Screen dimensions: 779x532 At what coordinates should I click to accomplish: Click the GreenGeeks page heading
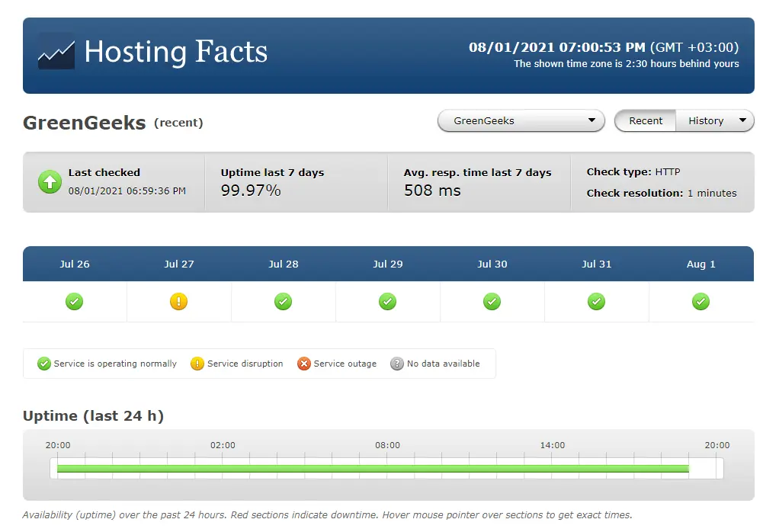pos(85,123)
